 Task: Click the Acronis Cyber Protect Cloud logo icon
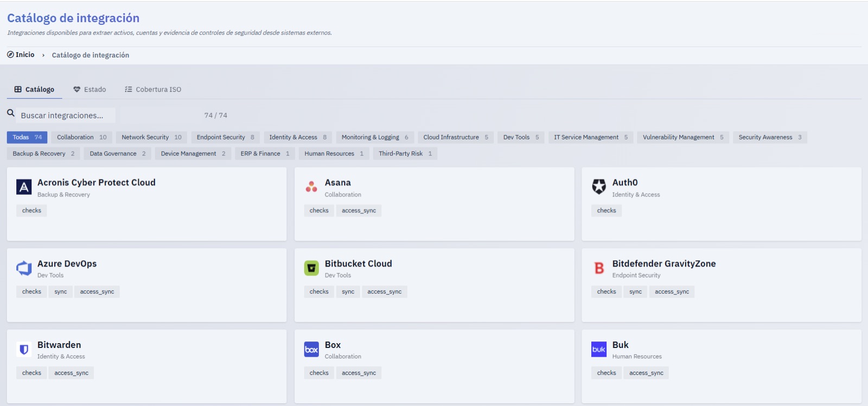pos(24,187)
